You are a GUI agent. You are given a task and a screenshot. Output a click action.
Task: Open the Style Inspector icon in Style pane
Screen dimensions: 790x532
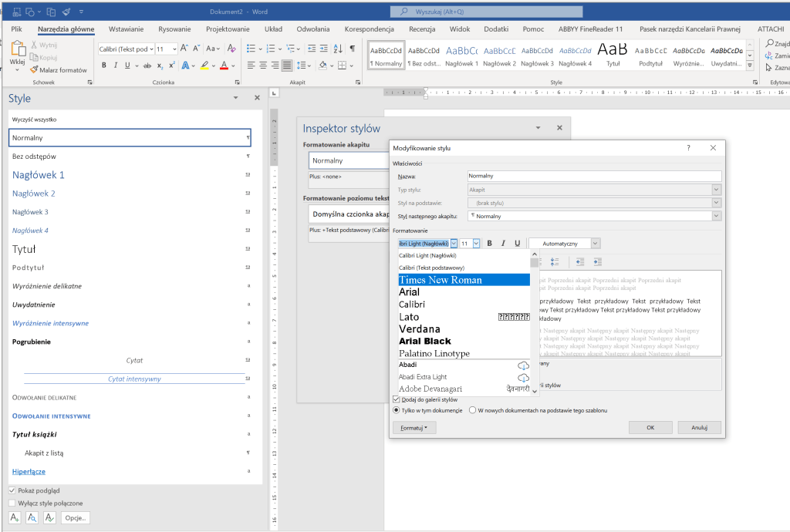pyautogui.click(x=32, y=517)
